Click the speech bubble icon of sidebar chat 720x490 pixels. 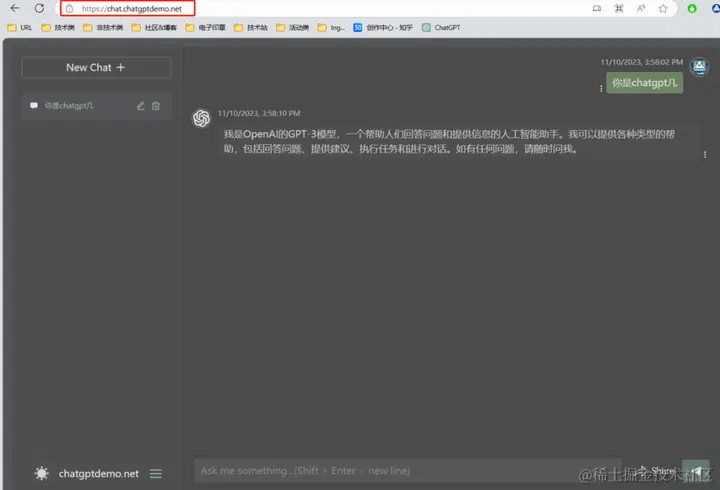point(34,106)
